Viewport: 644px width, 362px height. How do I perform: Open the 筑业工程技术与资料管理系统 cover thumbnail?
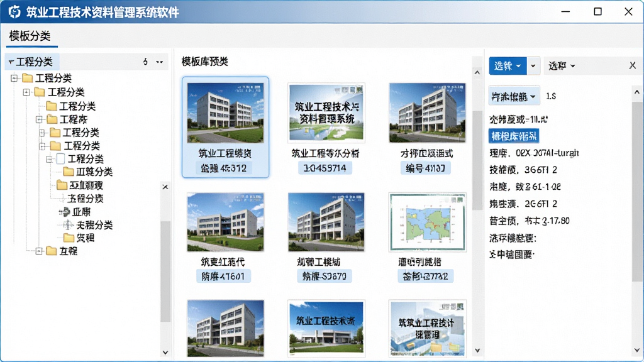coord(326,112)
